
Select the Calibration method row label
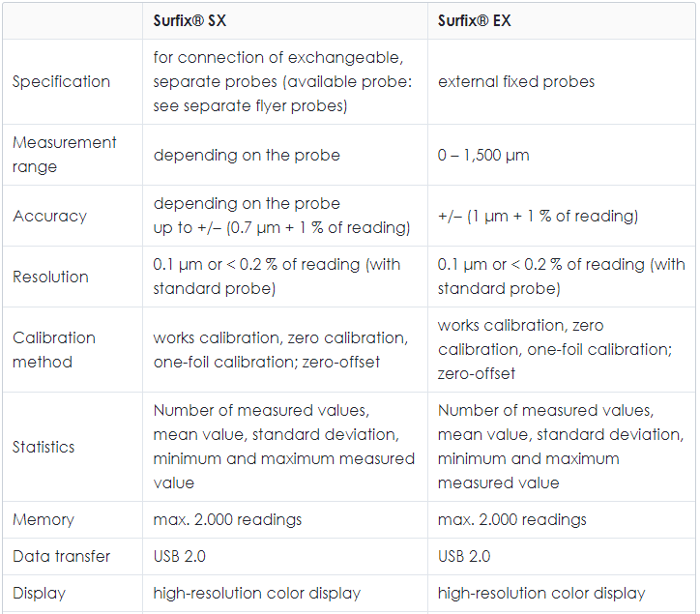pos(54,350)
